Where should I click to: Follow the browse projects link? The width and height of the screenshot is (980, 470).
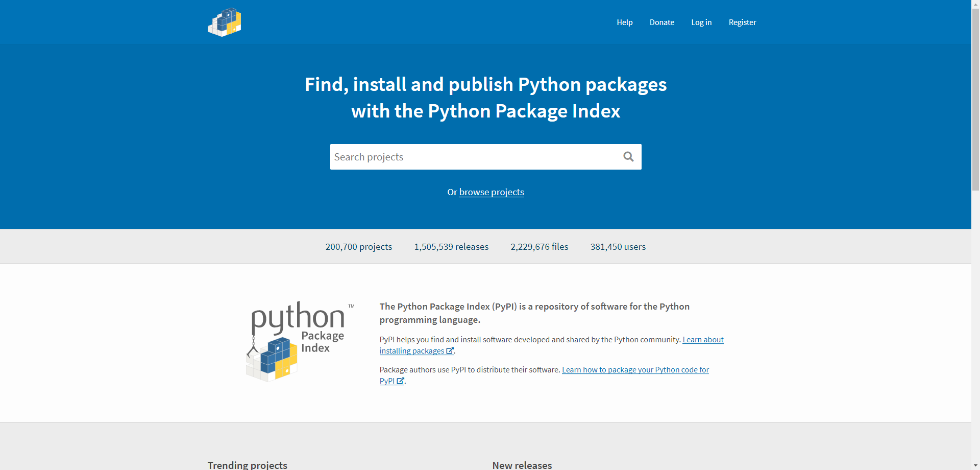pos(491,192)
